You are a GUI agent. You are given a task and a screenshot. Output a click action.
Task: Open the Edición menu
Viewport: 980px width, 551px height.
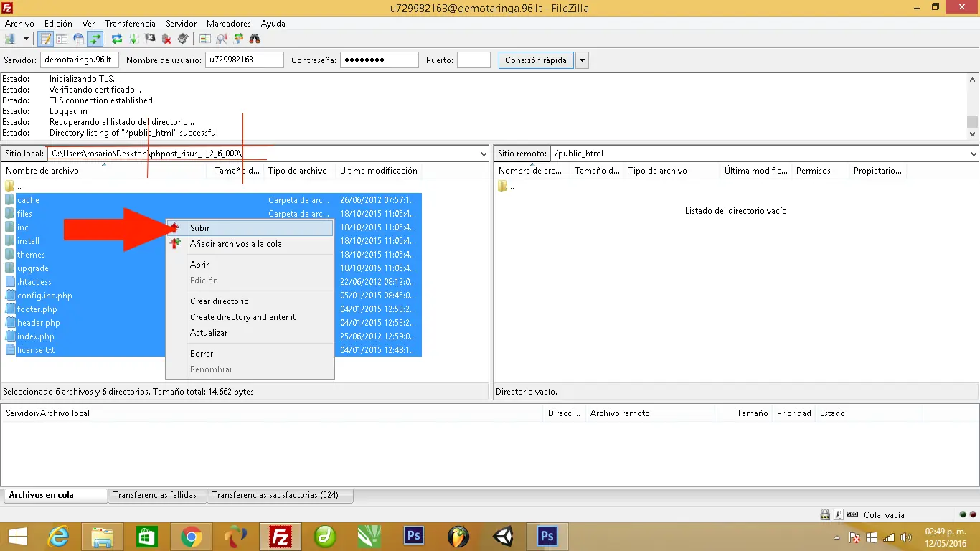pos(58,24)
